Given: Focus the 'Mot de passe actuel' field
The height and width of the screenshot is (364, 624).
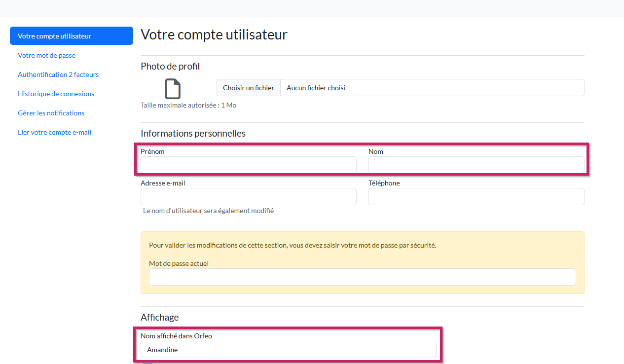Looking at the screenshot, I should pos(362,277).
